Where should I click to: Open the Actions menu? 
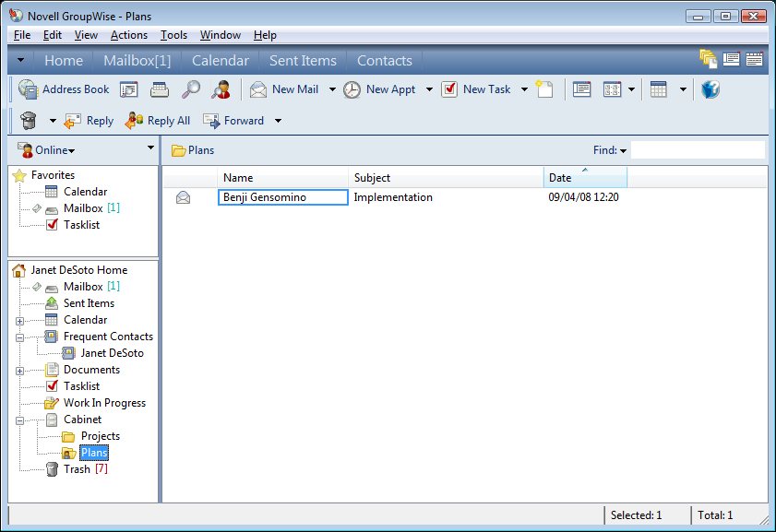point(128,35)
